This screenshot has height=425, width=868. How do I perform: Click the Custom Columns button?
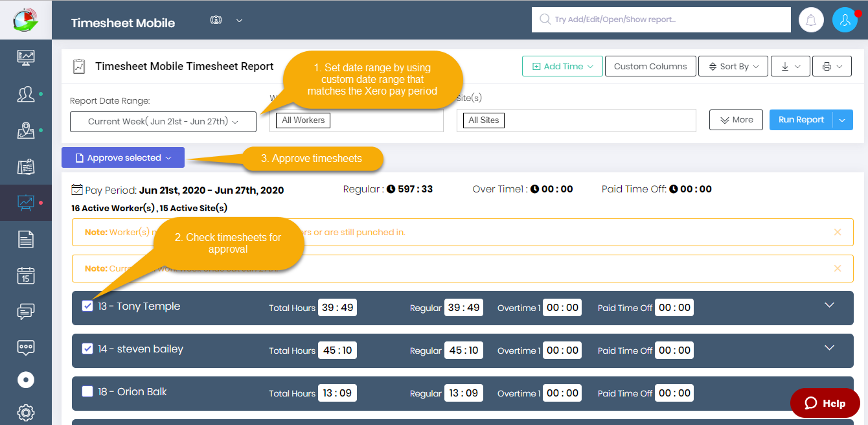pos(650,66)
